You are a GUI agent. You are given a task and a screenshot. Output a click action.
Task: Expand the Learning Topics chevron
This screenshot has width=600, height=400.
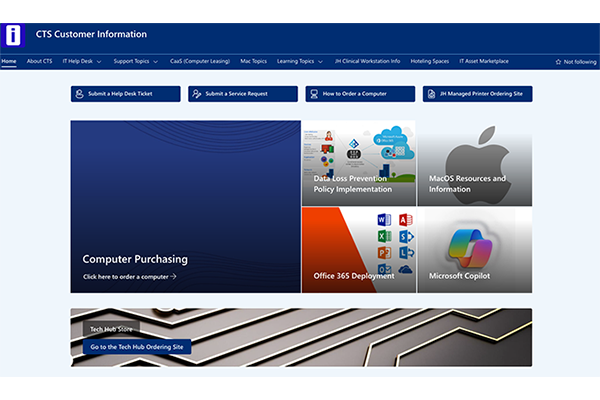[x=320, y=62]
